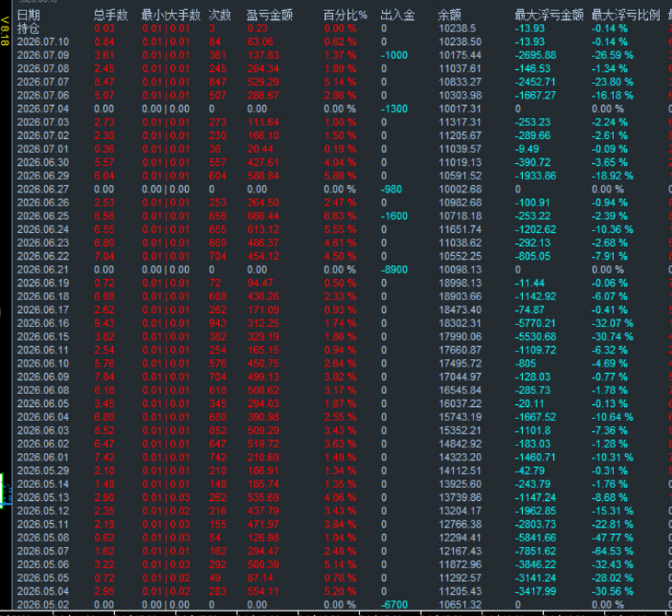Click the -6700 withdrawal value
672x616 pixels.
(x=394, y=604)
